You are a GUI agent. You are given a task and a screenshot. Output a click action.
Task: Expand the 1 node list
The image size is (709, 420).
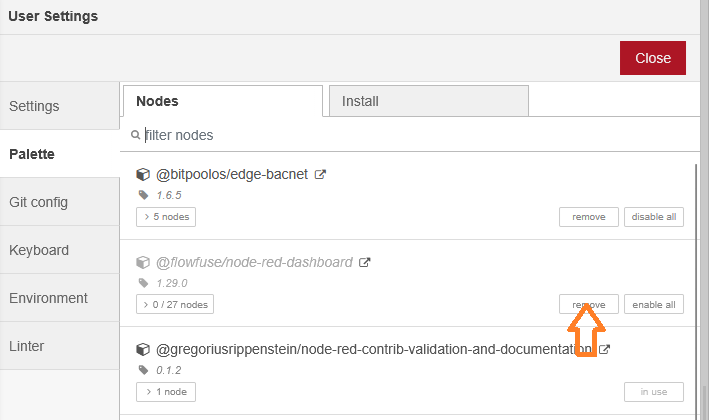point(166,392)
